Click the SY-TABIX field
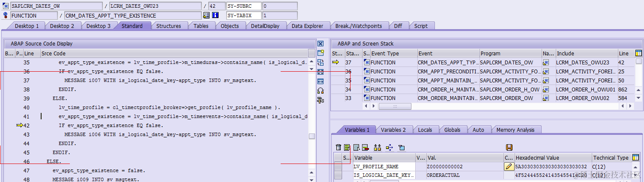644x182 pixels. pyautogui.click(x=244, y=15)
